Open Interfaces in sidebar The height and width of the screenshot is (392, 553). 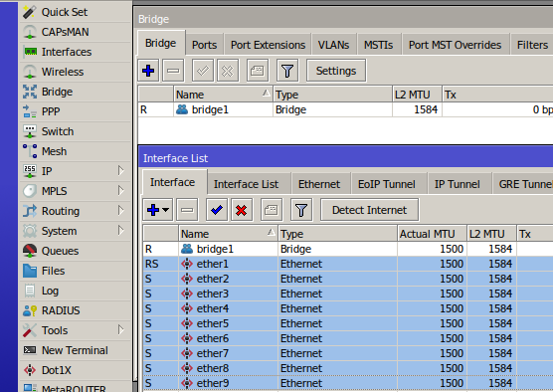coord(76,52)
